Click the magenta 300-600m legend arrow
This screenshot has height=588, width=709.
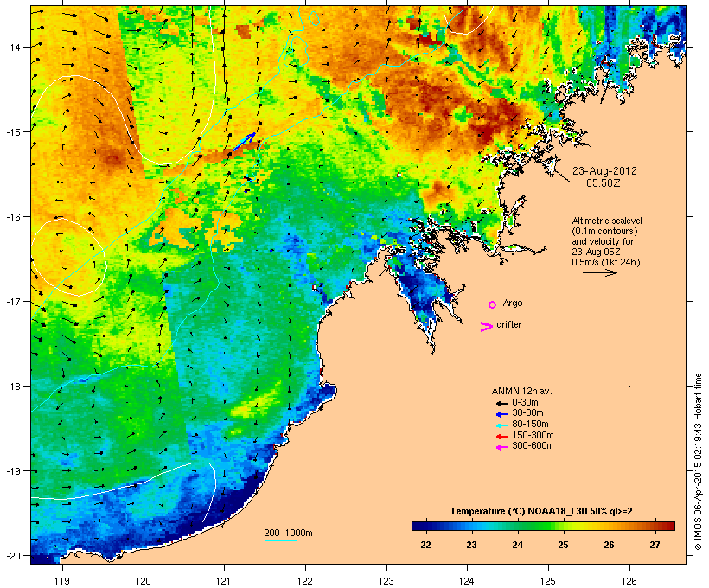pos(501,447)
